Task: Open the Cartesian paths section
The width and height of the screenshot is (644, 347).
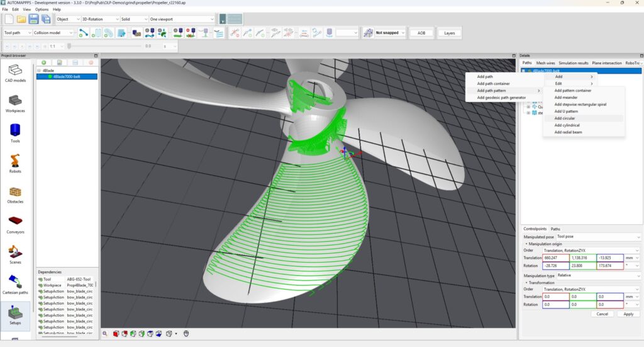Action: click(x=15, y=285)
